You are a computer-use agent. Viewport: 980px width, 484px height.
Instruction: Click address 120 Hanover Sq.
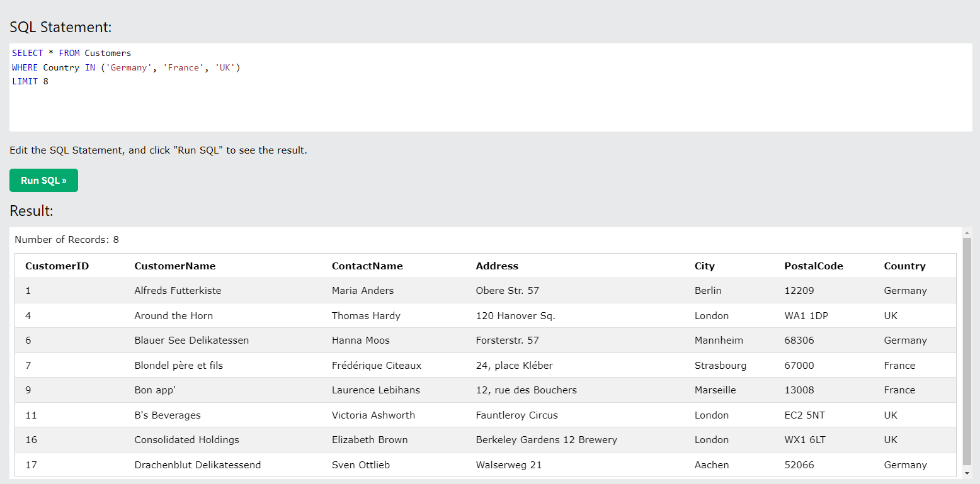click(x=516, y=315)
